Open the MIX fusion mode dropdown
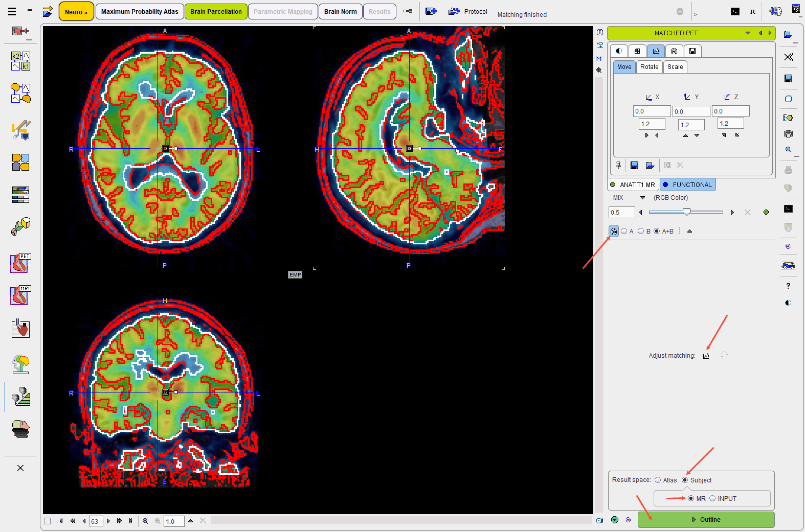 coord(643,198)
